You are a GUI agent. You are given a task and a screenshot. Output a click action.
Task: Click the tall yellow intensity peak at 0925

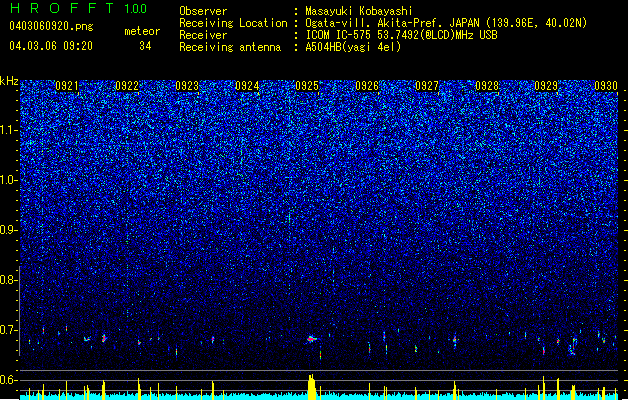(312, 387)
